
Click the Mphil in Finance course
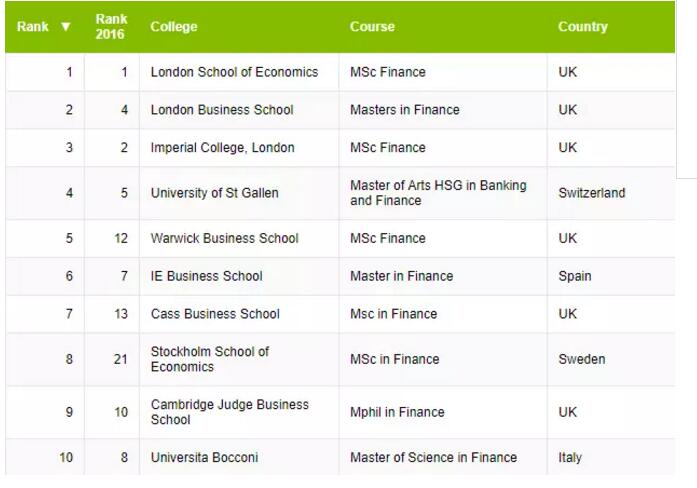coord(397,412)
